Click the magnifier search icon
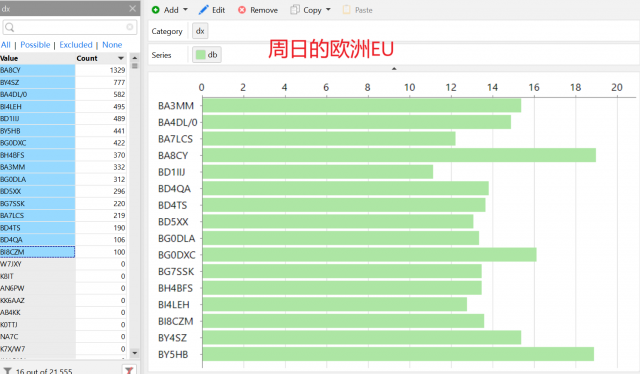The width and height of the screenshot is (640, 374). [10, 27]
